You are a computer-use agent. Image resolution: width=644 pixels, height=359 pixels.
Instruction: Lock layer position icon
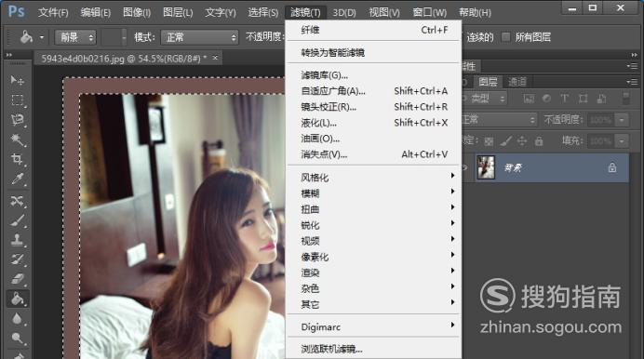tap(522, 141)
